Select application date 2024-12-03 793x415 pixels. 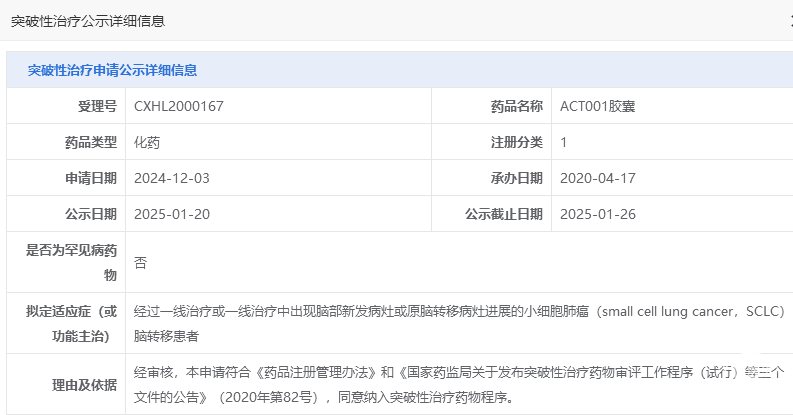click(x=171, y=178)
